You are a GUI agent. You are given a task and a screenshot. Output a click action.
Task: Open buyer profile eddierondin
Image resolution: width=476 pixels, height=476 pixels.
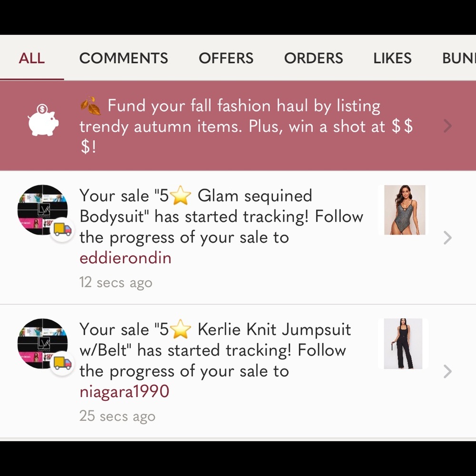(125, 258)
